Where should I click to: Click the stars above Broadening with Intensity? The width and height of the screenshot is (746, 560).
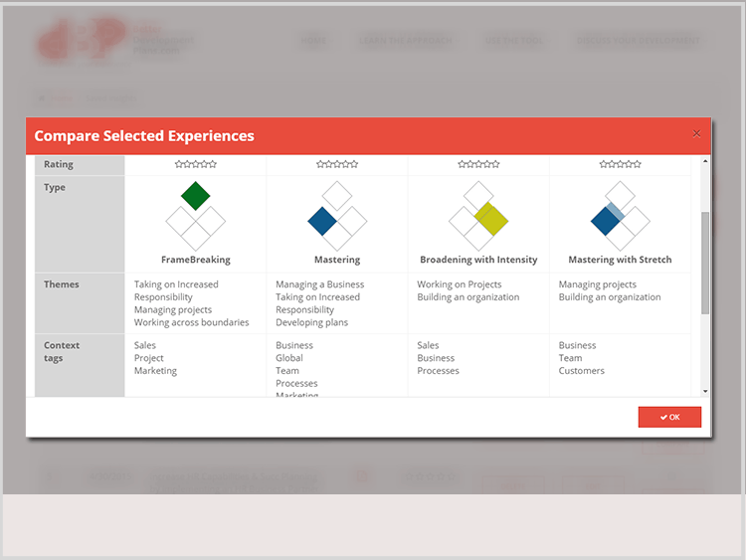click(x=478, y=164)
